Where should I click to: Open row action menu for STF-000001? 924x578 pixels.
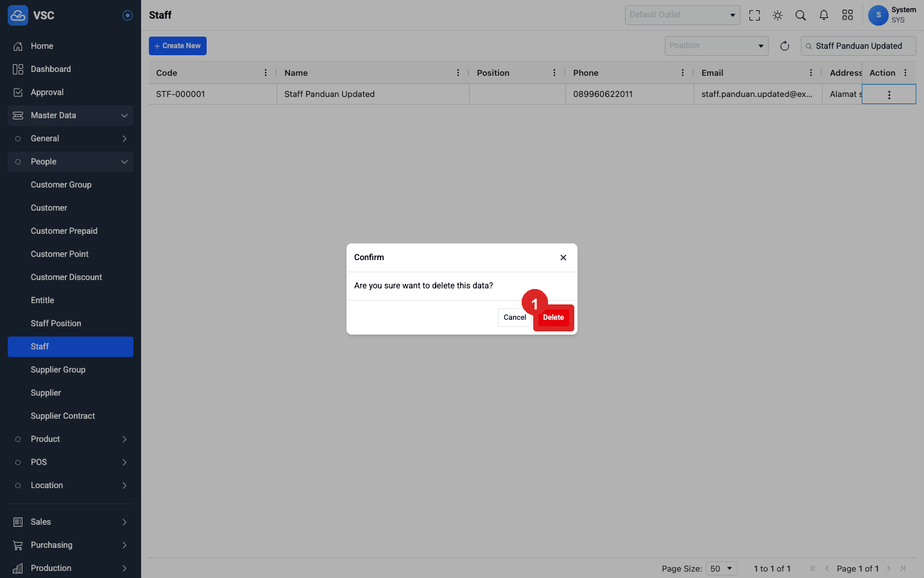(889, 94)
